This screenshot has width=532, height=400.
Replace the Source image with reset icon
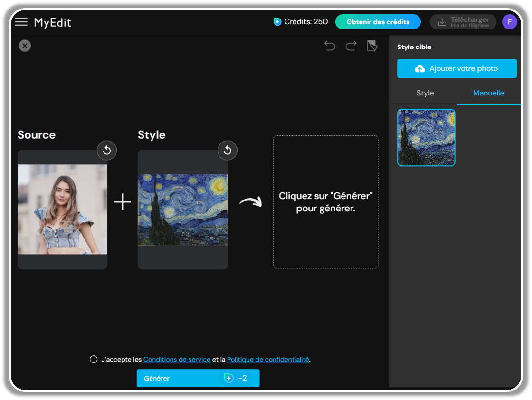point(107,150)
